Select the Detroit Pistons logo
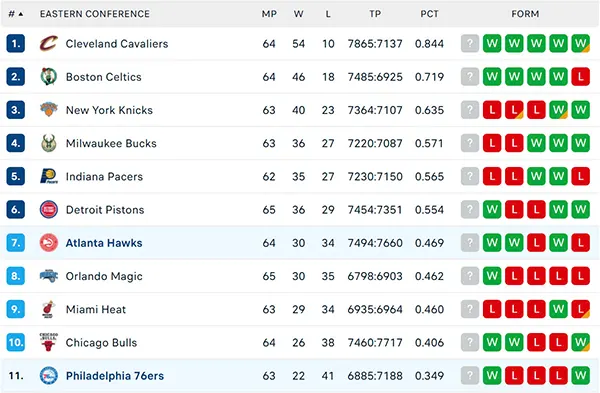 pos(49,209)
